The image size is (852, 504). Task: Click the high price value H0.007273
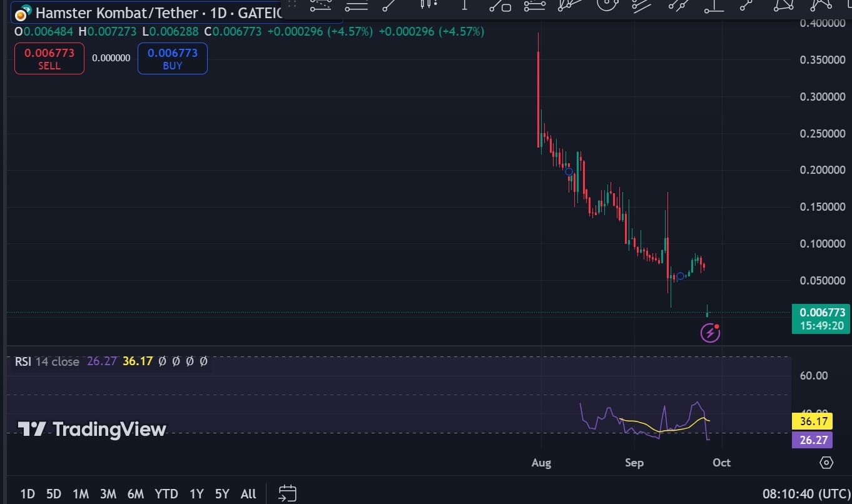point(108,31)
